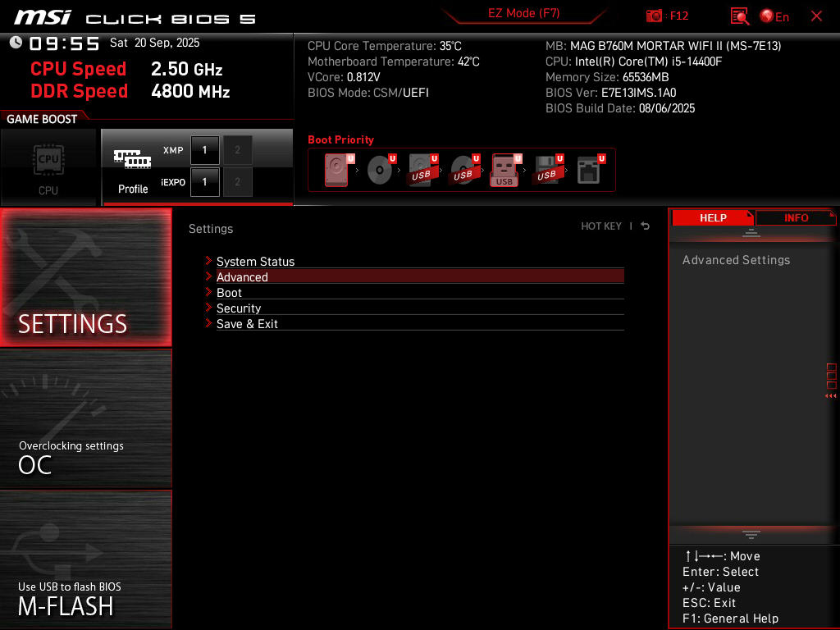Click the help panel bottom scroll handle
Viewport: 840px width, 630px height.
[751, 534]
